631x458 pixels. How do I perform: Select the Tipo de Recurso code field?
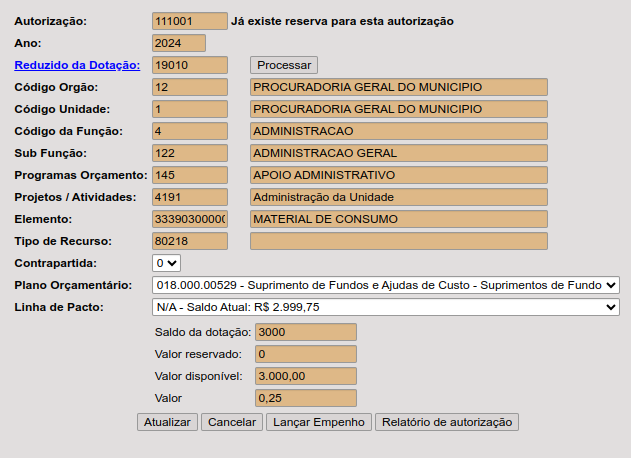(190, 241)
